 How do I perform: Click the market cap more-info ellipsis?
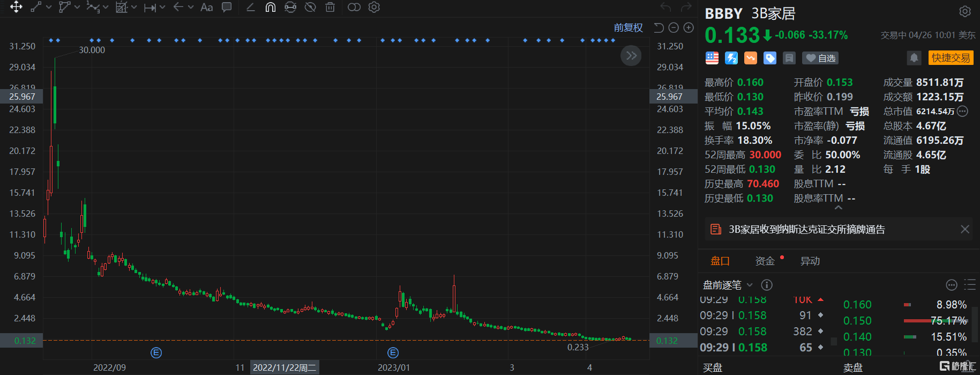(x=962, y=112)
